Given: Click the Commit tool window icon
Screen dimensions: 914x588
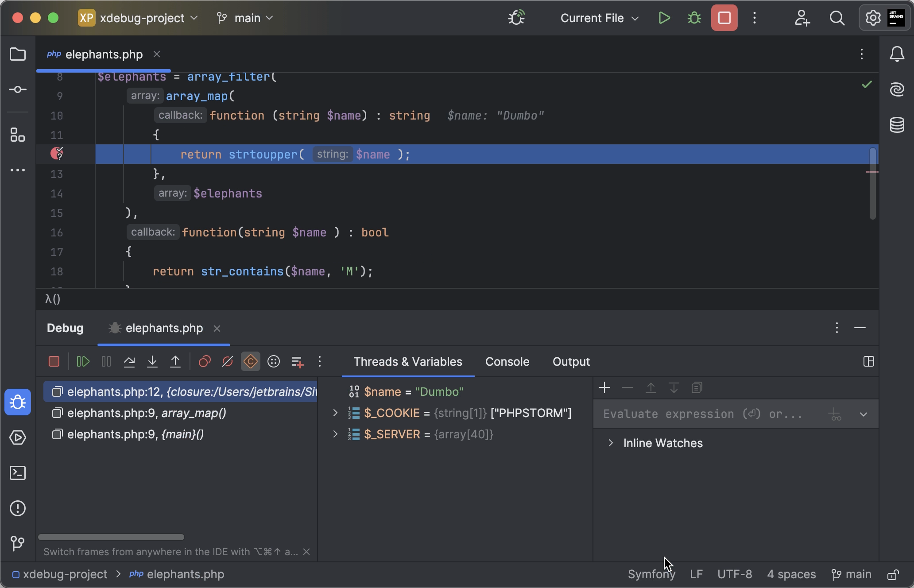Looking at the screenshot, I should click(18, 89).
